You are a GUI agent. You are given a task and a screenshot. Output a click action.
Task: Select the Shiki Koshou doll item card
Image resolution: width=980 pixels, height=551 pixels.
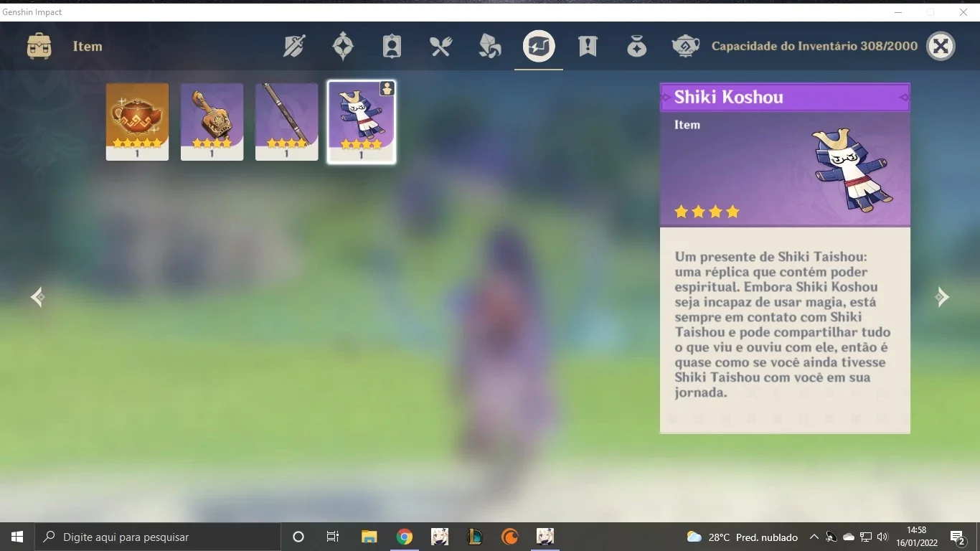(362, 122)
